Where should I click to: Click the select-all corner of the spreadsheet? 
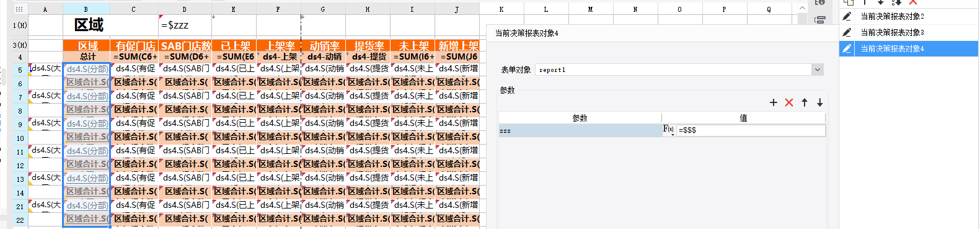click(x=20, y=9)
